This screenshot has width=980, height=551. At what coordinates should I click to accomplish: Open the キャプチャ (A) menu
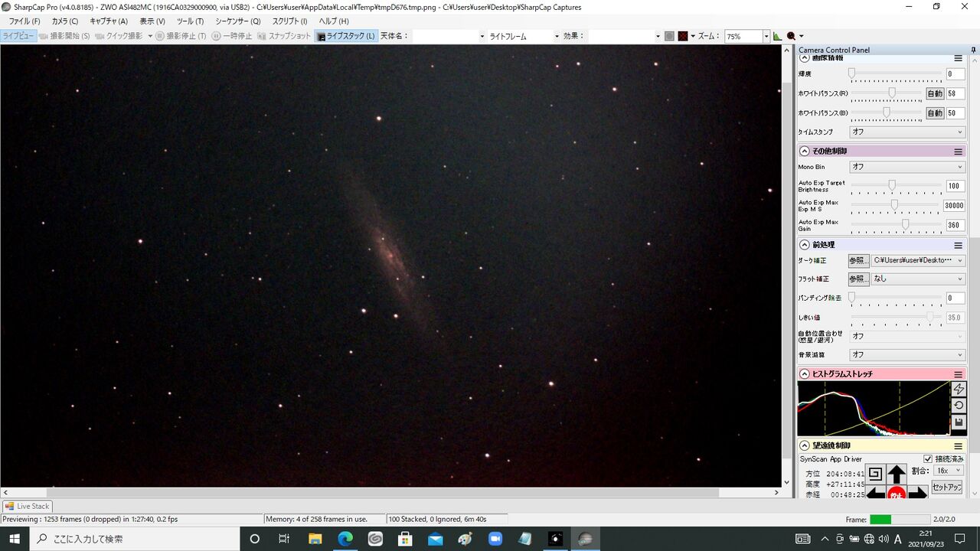pos(109,21)
